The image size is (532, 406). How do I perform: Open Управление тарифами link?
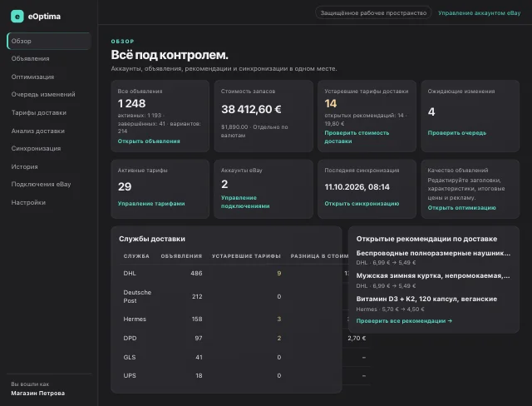coord(151,203)
